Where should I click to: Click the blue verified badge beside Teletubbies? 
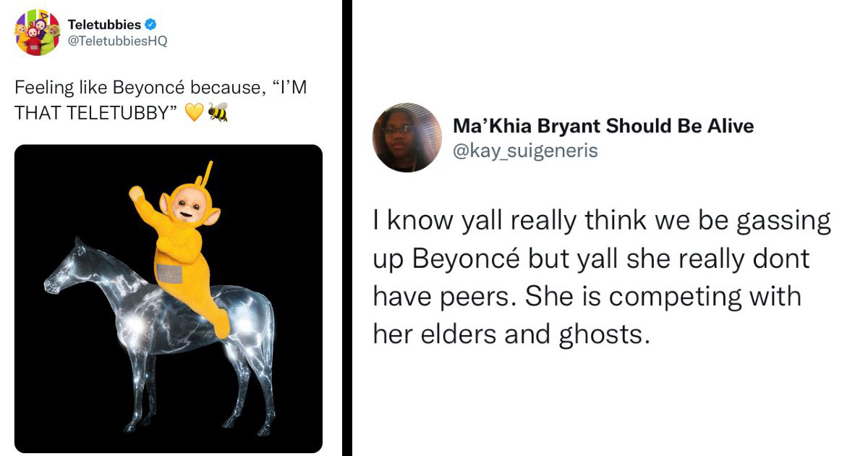click(x=150, y=25)
